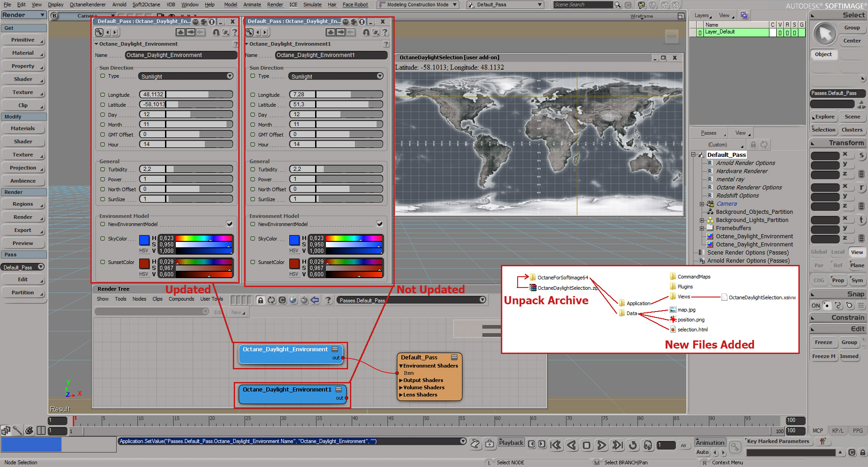Toggle Turbidity animation marker on Octane_Daylight_Environment1 page

pos(253,169)
